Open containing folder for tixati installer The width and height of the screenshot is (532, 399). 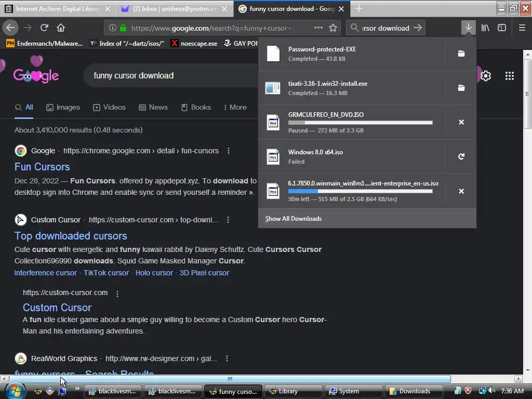tap(461, 88)
